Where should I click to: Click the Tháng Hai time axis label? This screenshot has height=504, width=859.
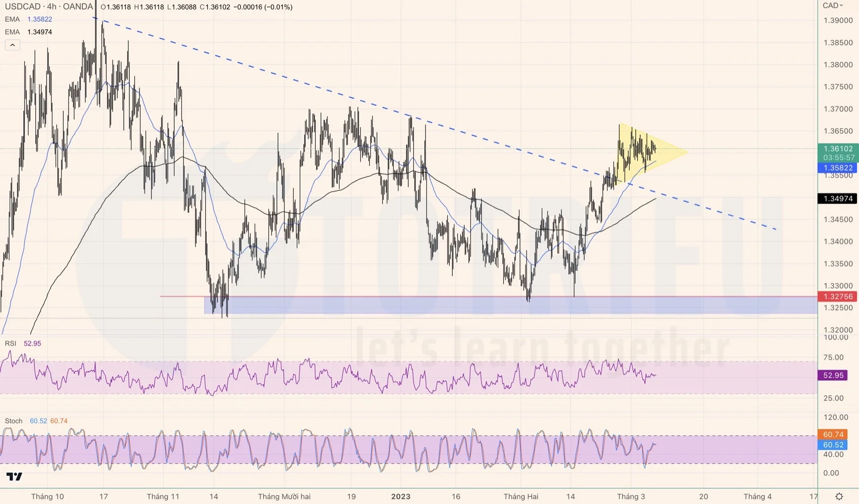521,496
